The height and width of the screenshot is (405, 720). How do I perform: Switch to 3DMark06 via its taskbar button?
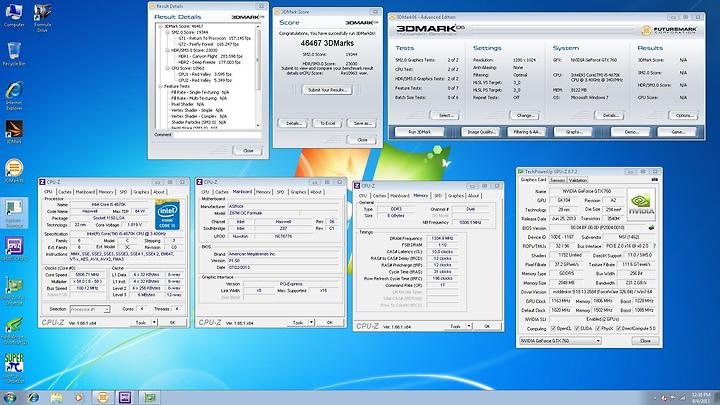tap(103, 398)
